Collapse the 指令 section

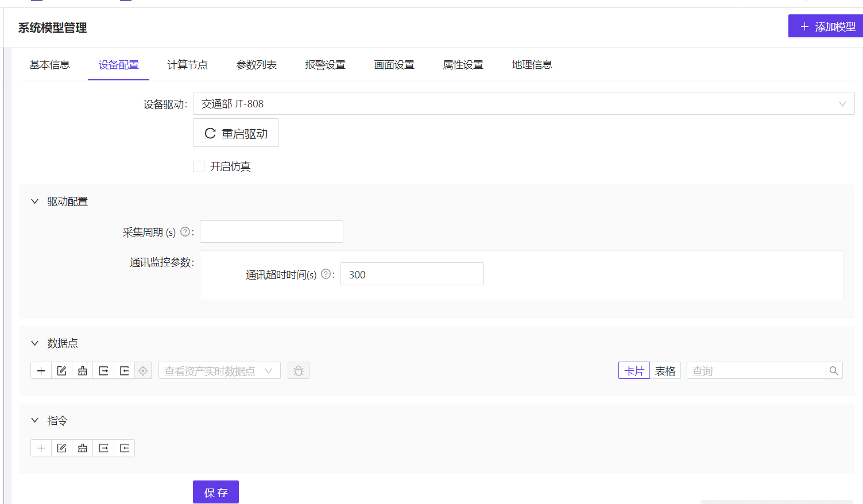(x=34, y=420)
